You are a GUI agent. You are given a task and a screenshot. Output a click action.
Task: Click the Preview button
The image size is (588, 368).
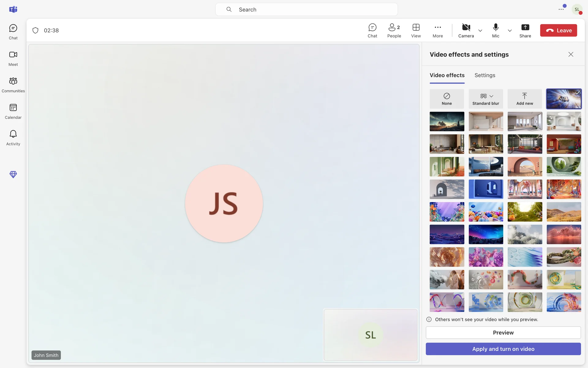(x=503, y=333)
